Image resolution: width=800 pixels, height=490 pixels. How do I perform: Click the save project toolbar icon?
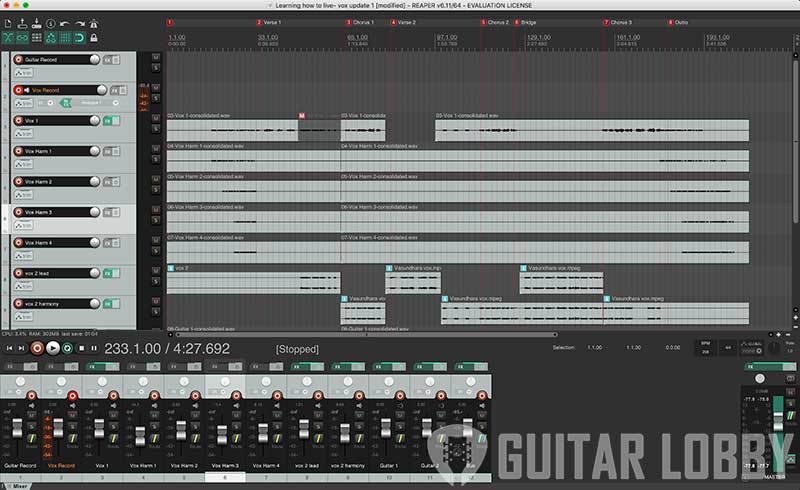click(37, 23)
